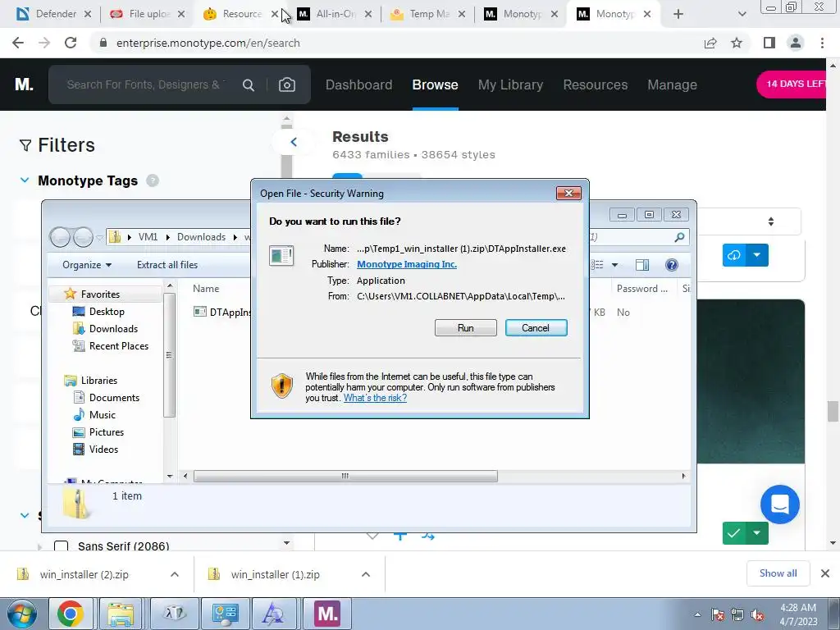
Task: Go back in Chrome
Action: [18, 43]
